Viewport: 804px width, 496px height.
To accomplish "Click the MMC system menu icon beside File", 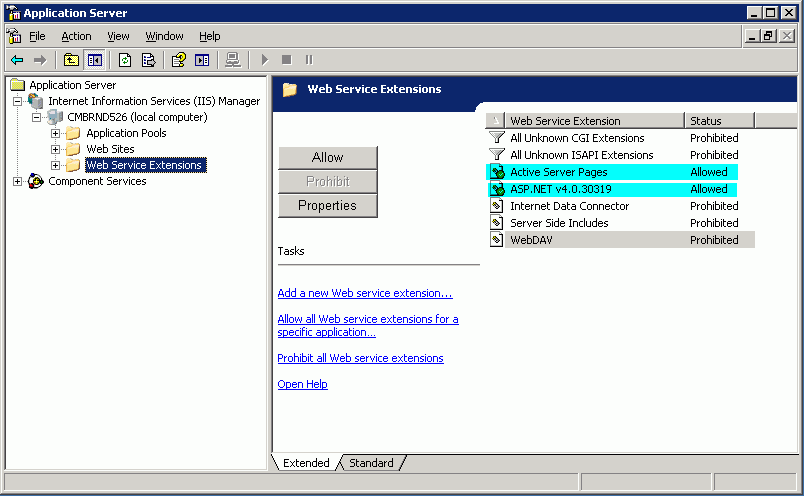I will click(14, 36).
